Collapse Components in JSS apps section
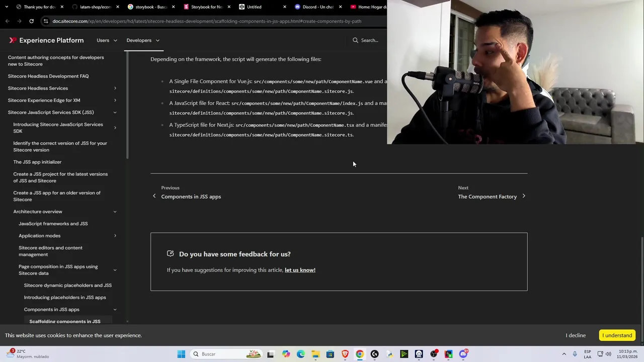The height and width of the screenshot is (362, 644). [x=115, y=310]
